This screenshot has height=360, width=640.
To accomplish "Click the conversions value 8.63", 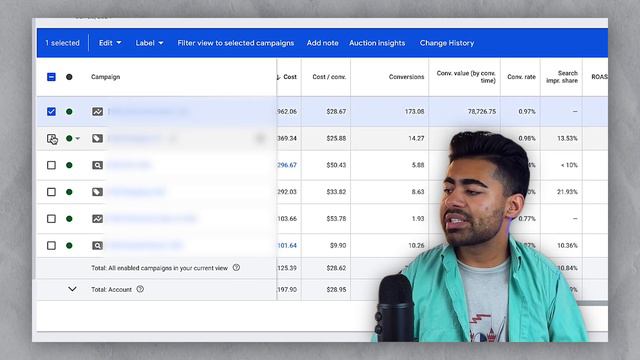I will tap(418, 192).
